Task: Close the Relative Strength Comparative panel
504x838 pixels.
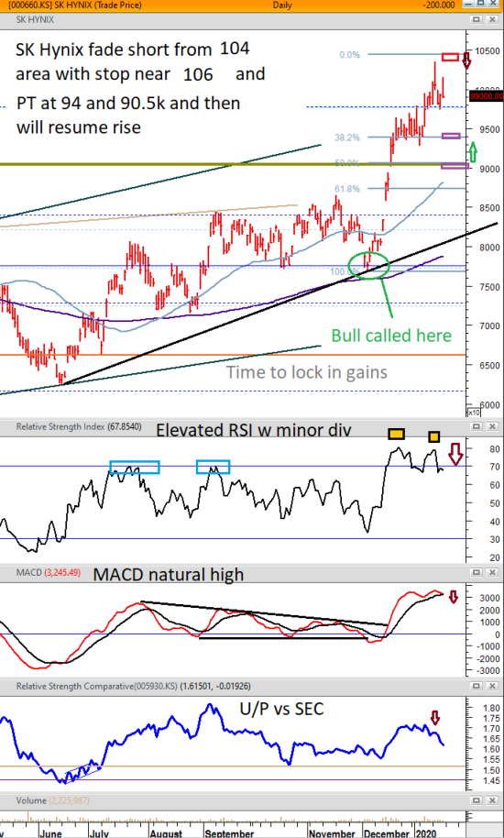Action: 492,686
